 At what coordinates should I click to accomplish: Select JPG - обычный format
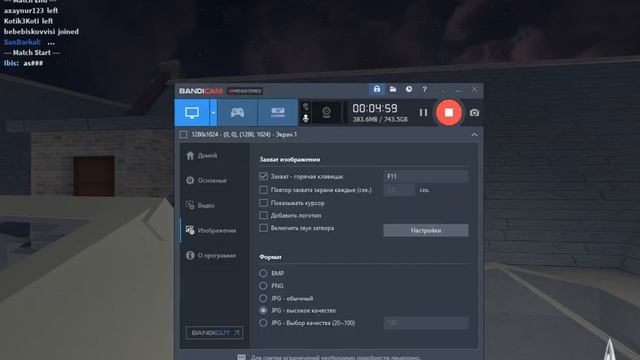click(x=263, y=298)
